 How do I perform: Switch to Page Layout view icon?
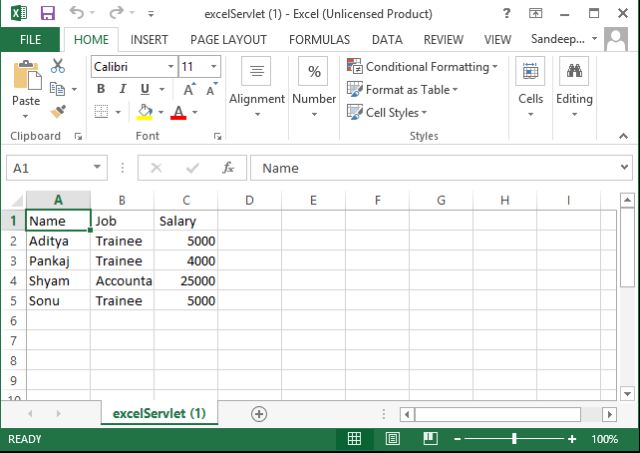click(x=392, y=439)
